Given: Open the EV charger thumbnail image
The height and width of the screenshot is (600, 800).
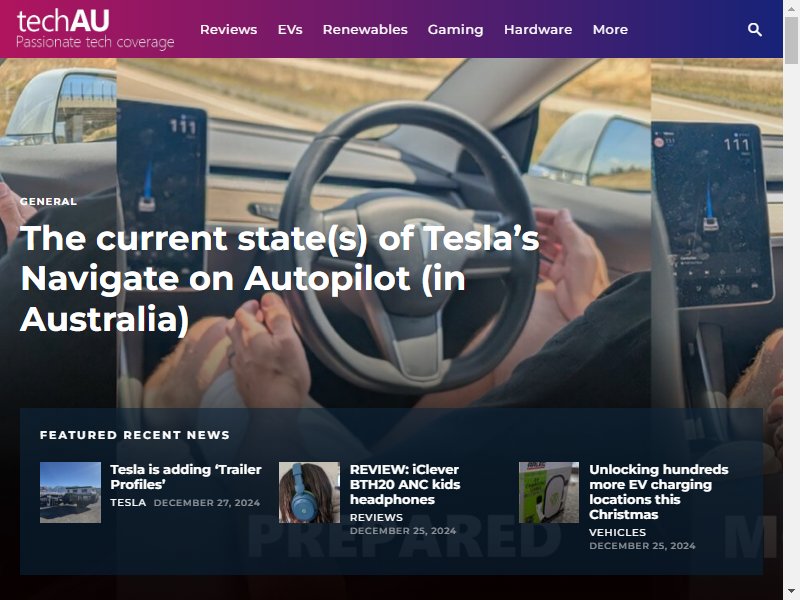Looking at the screenshot, I should pos(549,492).
